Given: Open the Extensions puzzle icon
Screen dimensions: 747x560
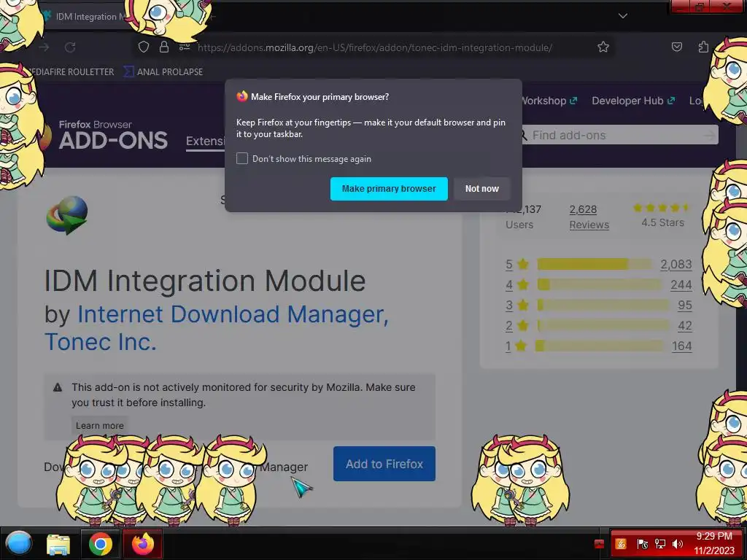Looking at the screenshot, I should [x=703, y=47].
